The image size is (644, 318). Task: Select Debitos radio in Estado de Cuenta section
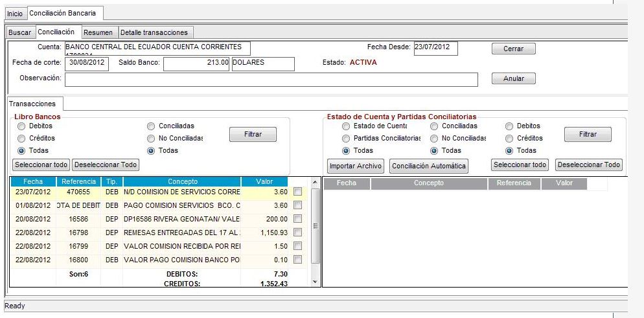(509, 126)
